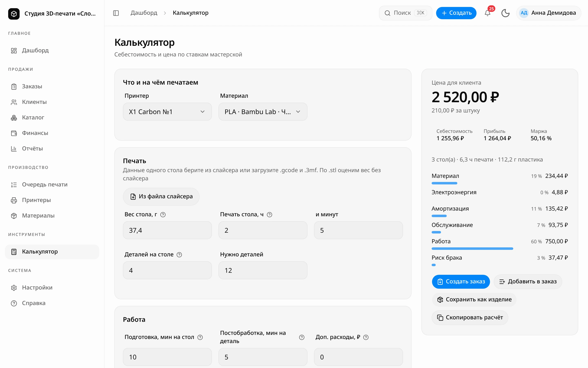The image size is (588, 368).
Task: Open Анна Демидова user menu
Action: 549,13
